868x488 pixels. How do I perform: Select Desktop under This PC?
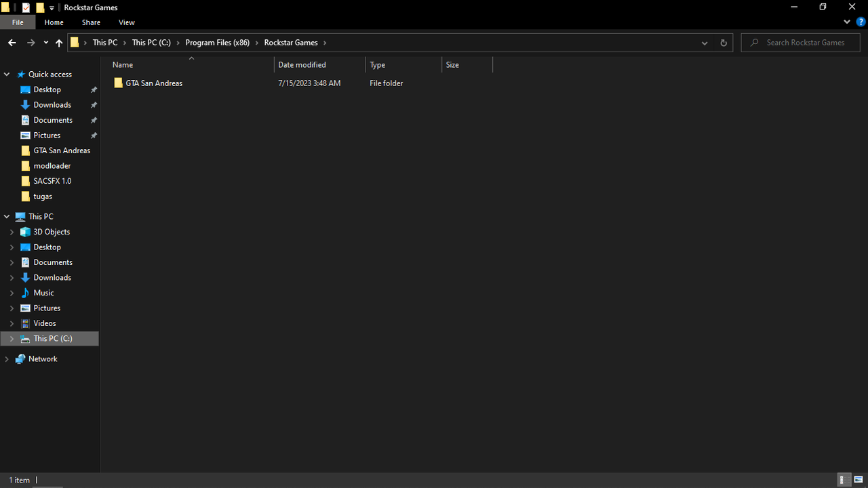tap(47, 247)
